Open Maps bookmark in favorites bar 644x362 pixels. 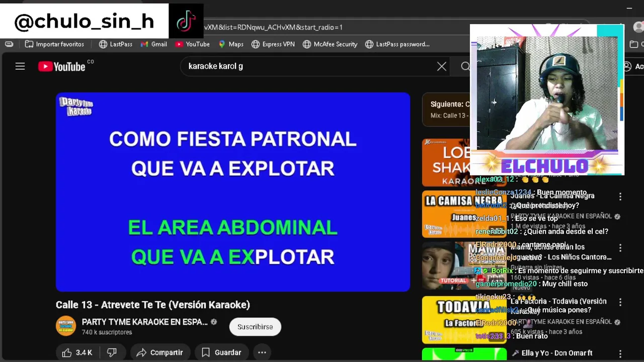pyautogui.click(x=231, y=44)
